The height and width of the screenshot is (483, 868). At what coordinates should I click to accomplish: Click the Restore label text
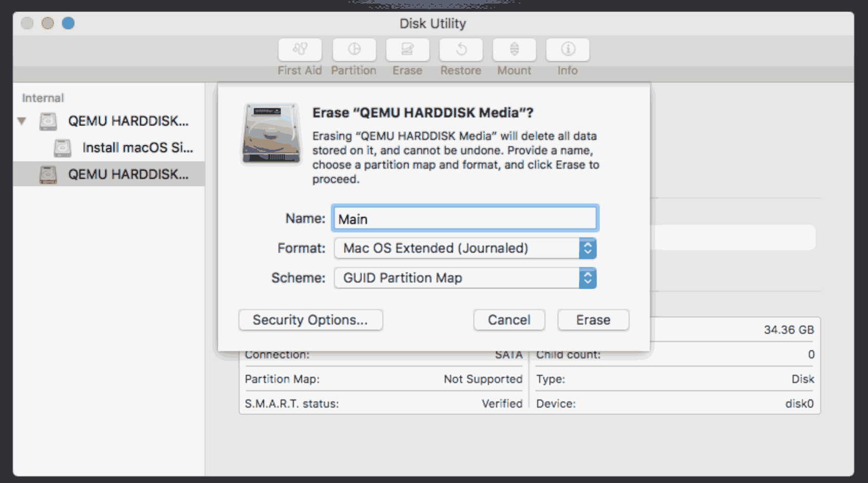pos(461,70)
